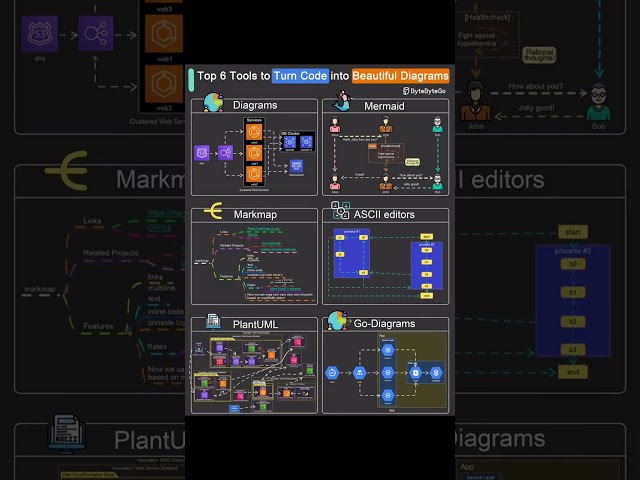Click the PlantUML architecture diagram preview

[x=254, y=372]
